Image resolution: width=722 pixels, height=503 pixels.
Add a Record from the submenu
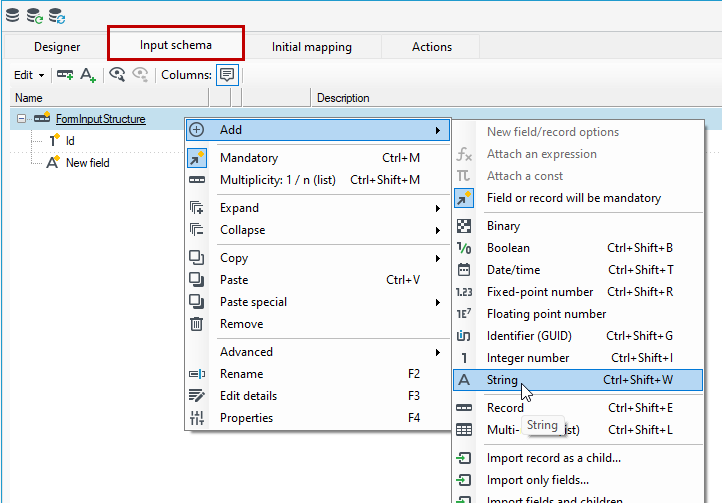(578, 408)
